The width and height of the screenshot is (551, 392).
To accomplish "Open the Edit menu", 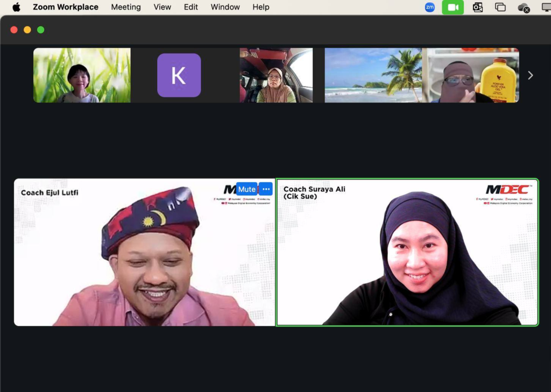I will click(191, 7).
